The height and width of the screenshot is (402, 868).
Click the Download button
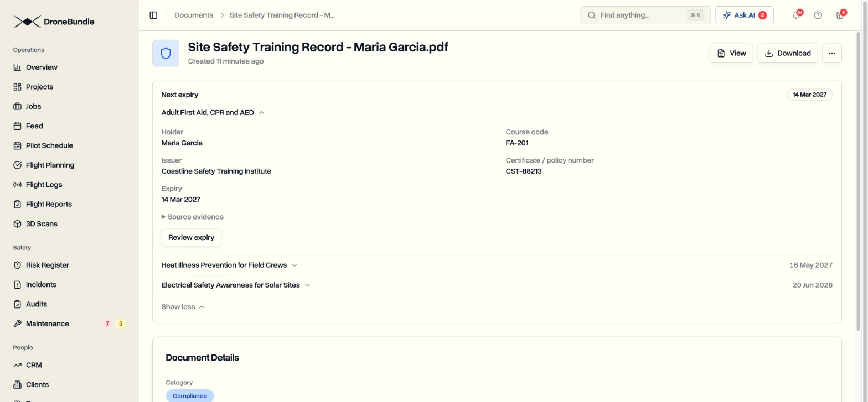(787, 53)
